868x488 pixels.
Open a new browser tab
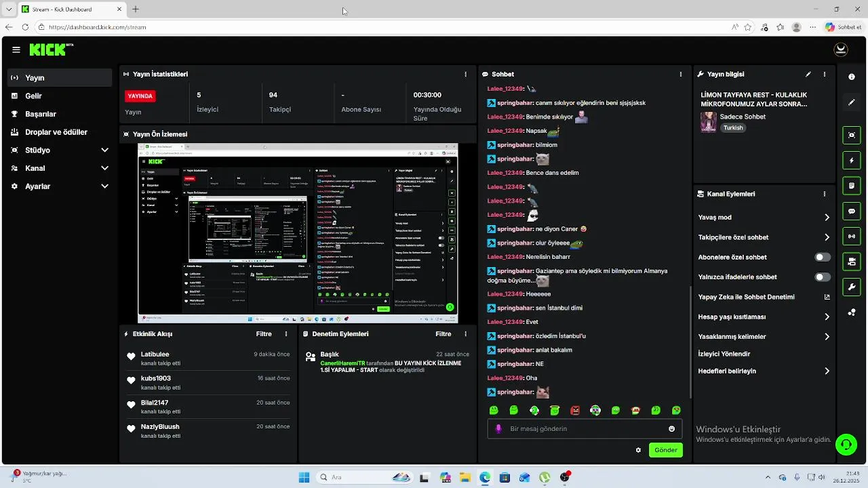136,9
